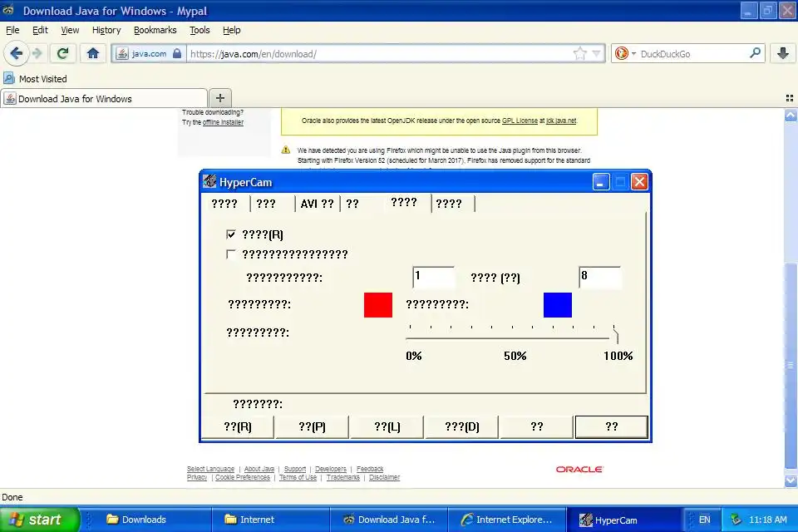
Task: Open the Edit menu
Action: pyautogui.click(x=40, y=30)
